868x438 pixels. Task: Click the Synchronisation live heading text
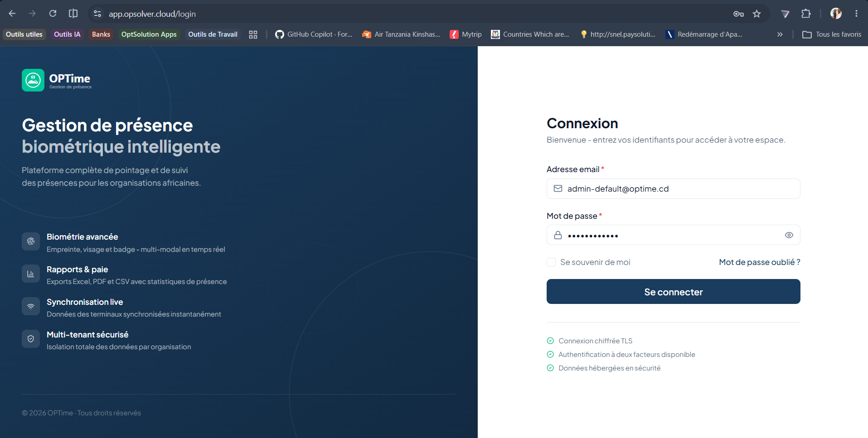pos(85,302)
